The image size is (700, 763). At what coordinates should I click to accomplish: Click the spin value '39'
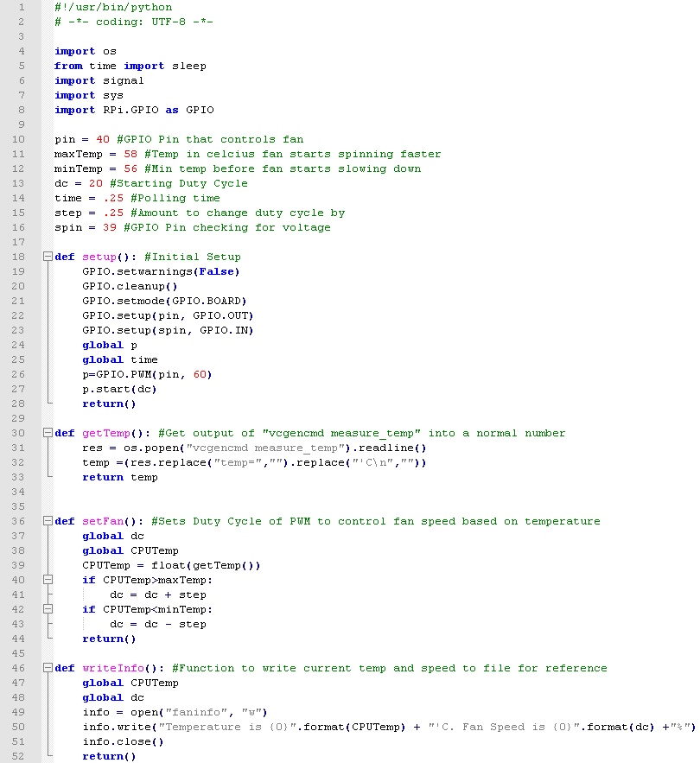pos(110,227)
